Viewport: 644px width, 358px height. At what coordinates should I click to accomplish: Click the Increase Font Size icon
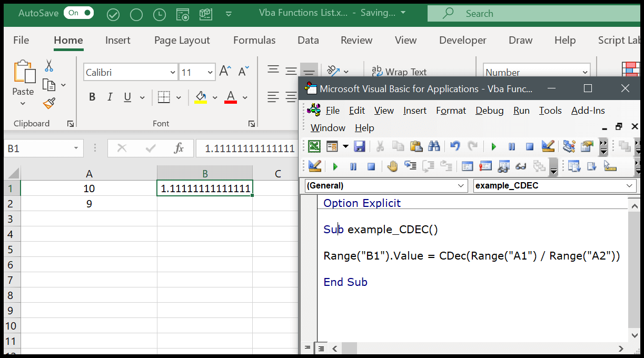(x=225, y=72)
